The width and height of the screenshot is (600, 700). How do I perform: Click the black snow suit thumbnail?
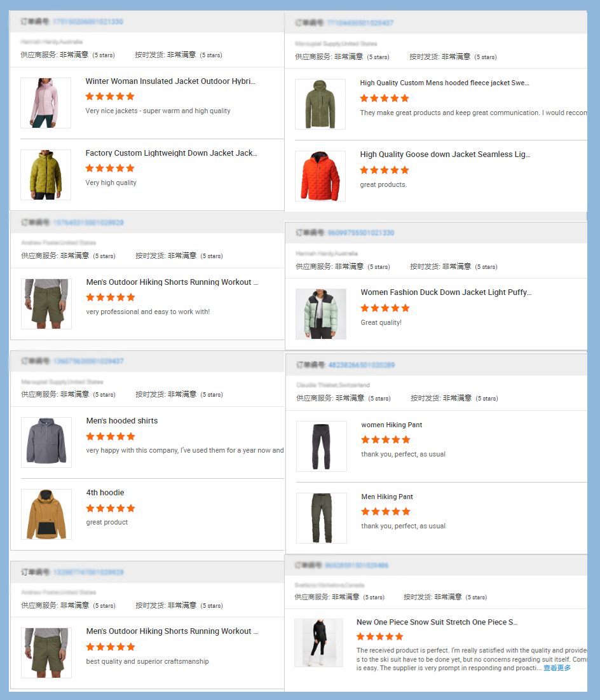click(318, 643)
